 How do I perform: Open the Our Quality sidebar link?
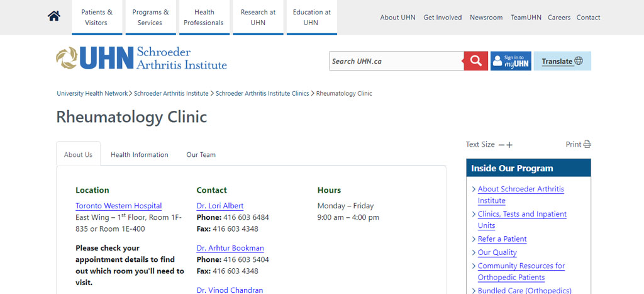tap(497, 252)
